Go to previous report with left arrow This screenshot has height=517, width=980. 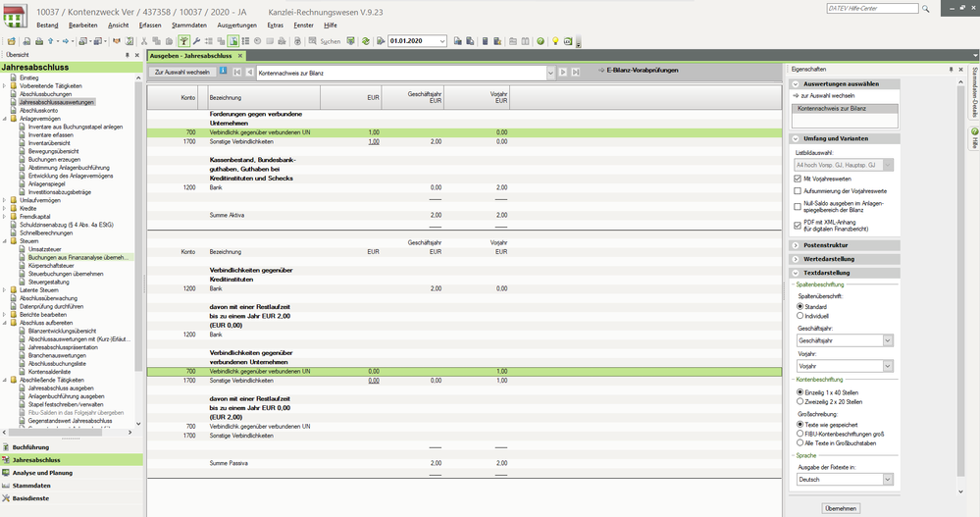pos(250,73)
